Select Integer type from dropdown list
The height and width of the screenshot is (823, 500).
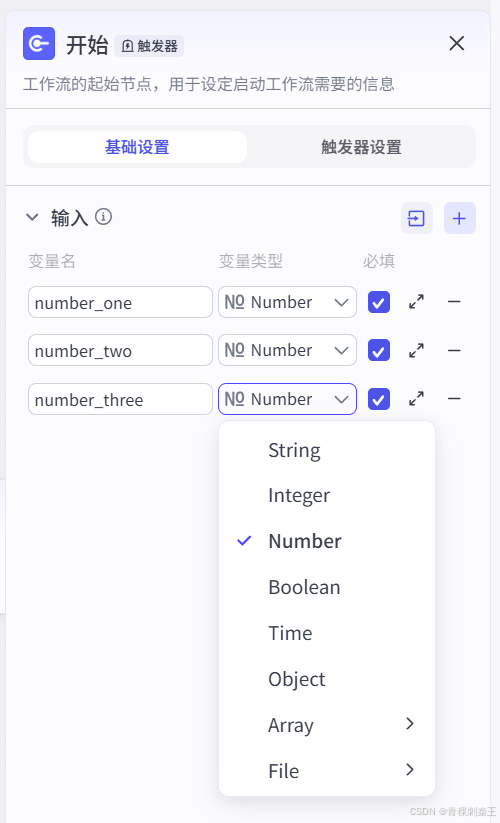pos(327,495)
